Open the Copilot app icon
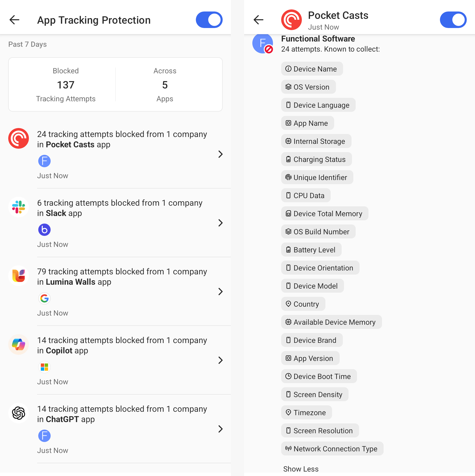 tap(18, 344)
